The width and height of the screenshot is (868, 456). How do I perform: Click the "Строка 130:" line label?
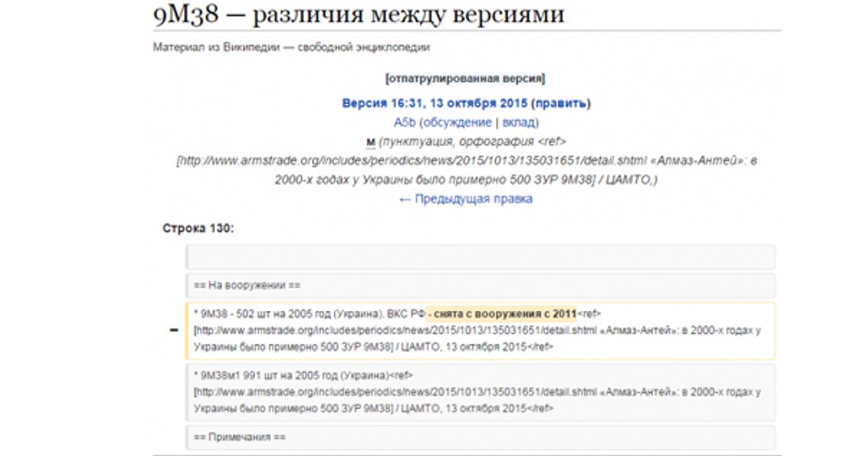coord(198,228)
